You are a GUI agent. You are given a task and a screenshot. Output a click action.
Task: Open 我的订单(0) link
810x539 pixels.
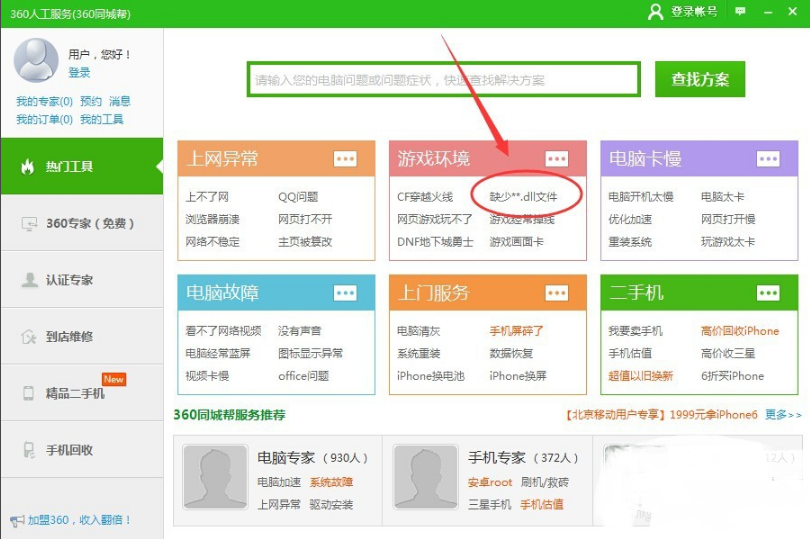[x=44, y=119]
